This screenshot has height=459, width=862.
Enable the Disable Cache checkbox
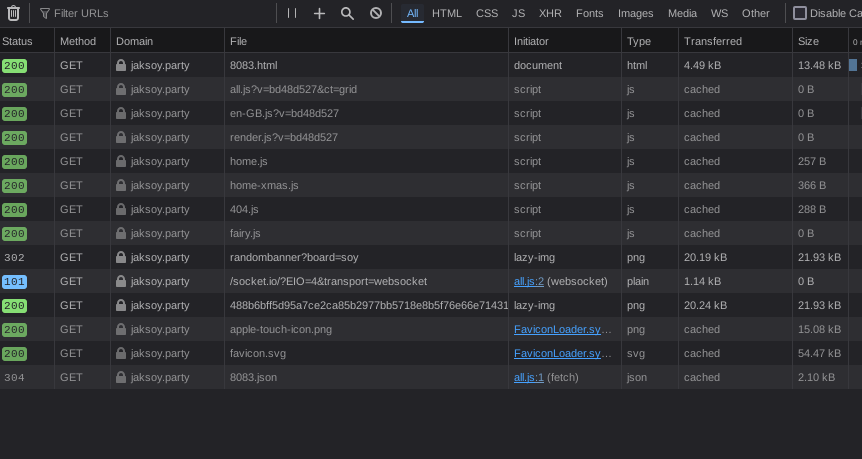pos(800,13)
